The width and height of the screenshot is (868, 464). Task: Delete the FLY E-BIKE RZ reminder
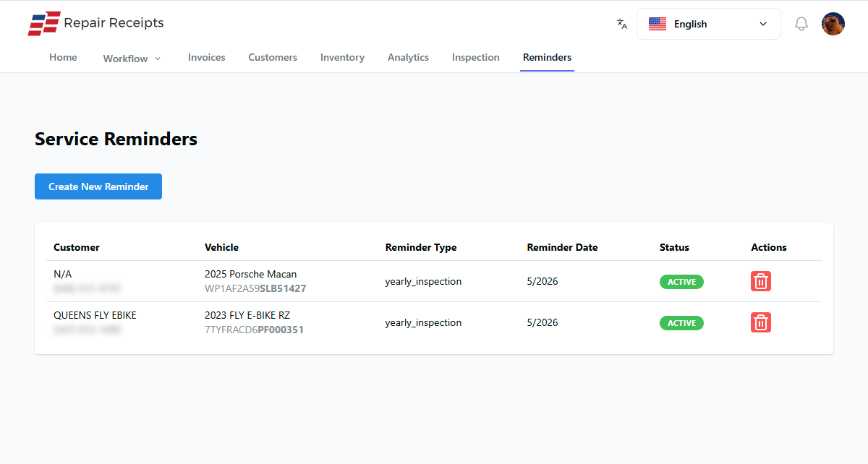[761, 322]
